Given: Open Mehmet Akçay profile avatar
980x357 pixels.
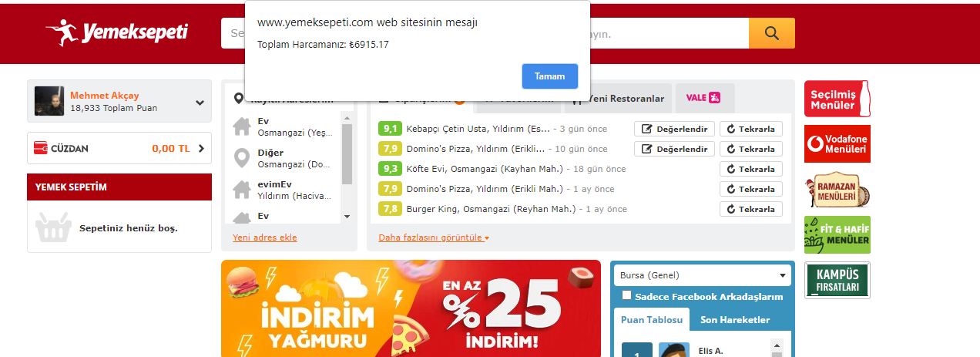Looking at the screenshot, I should click(49, 102).
